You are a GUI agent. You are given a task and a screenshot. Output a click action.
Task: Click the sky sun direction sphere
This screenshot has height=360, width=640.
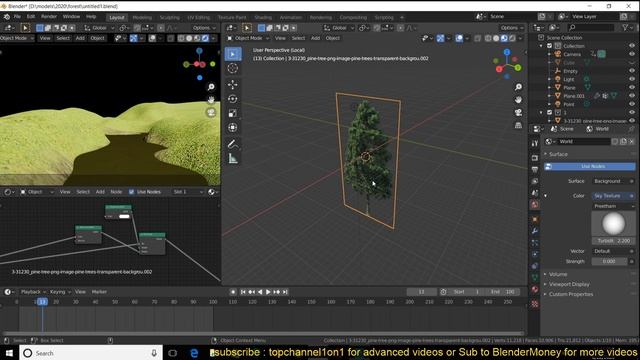click(x=613, y=224)
